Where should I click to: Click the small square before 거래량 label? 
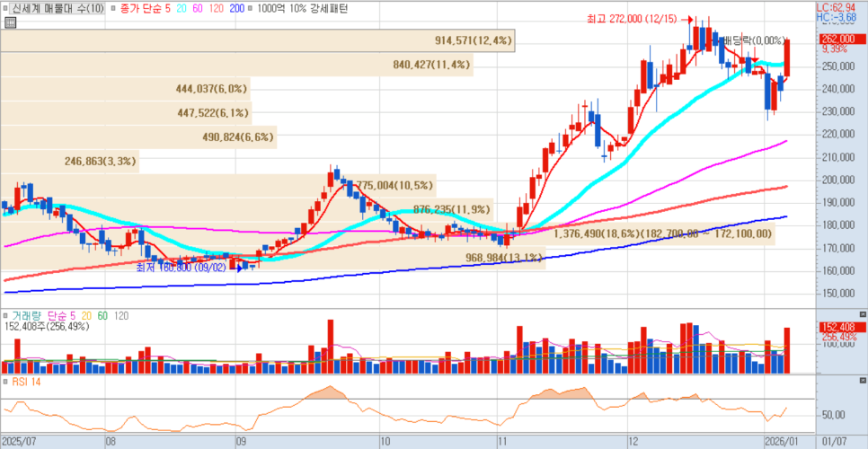click(5, 316)
